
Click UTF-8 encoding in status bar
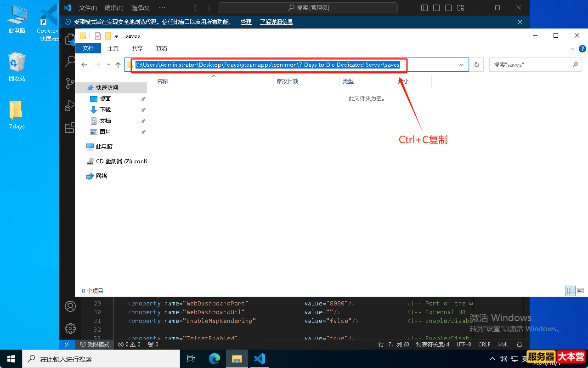(x=464, y=344)
